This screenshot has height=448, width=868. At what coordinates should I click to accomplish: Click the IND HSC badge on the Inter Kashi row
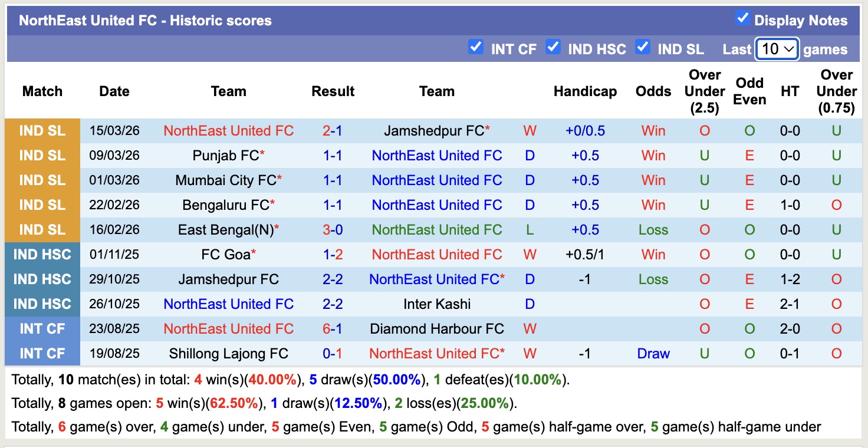pos(42,304)
